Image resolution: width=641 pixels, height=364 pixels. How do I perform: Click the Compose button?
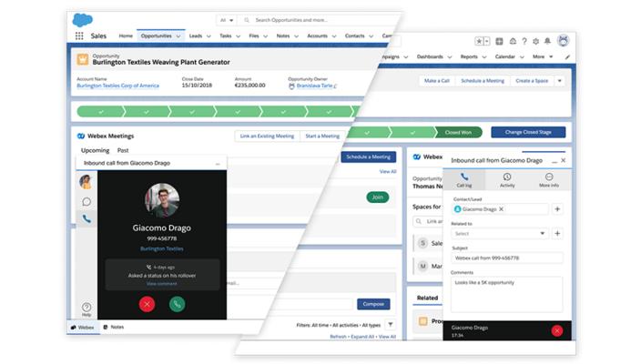click(x=373, y=304)
